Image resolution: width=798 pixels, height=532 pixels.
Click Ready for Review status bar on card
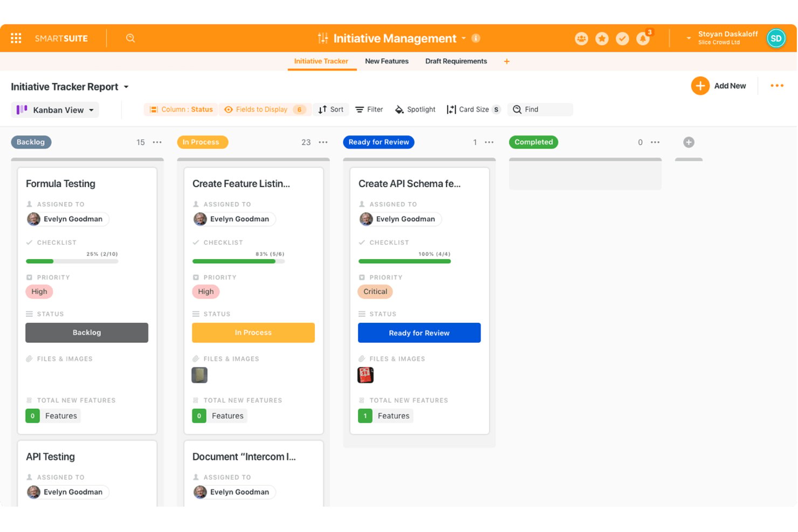[419, 333]
